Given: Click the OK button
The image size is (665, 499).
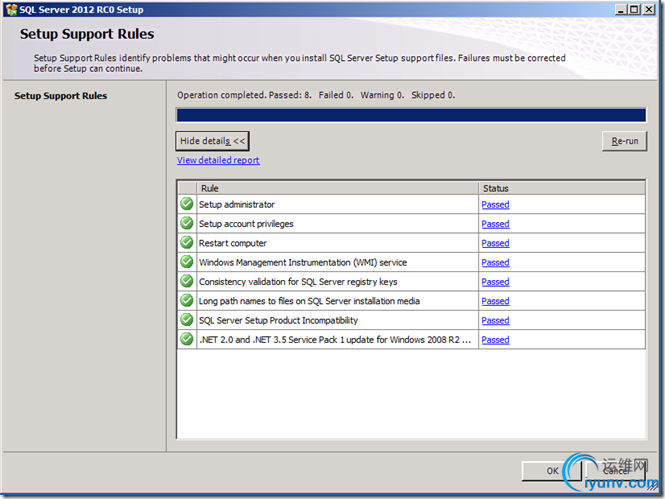Looking at the screenshot, I should [x=552, y=471].
